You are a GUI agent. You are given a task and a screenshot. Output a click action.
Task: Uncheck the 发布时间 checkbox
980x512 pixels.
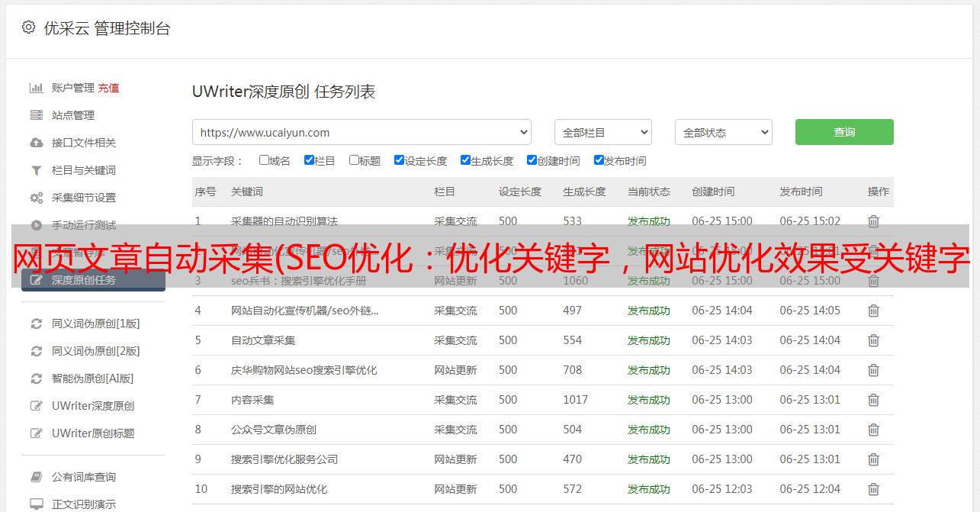[599, 160]
